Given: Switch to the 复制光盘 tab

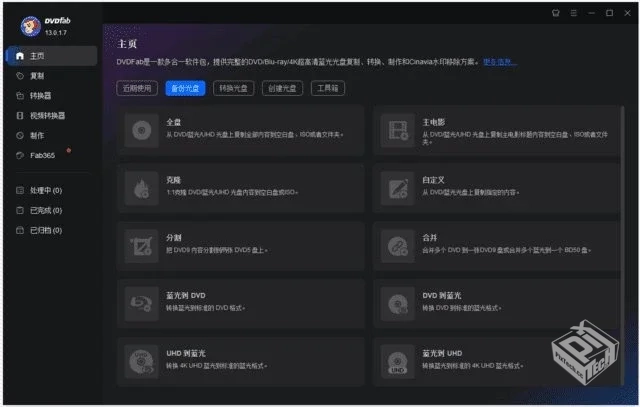Looking at the screenshot, I should click(185, 88).
